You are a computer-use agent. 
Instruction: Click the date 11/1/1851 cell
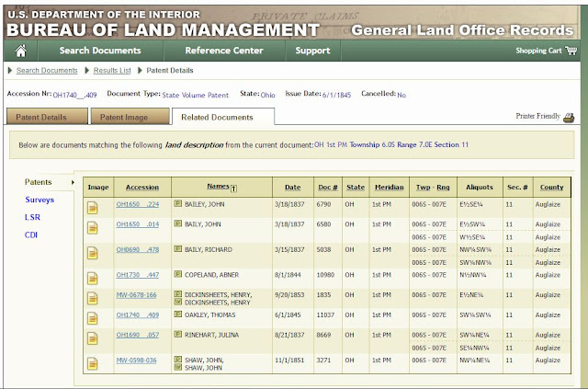(289, 360)
